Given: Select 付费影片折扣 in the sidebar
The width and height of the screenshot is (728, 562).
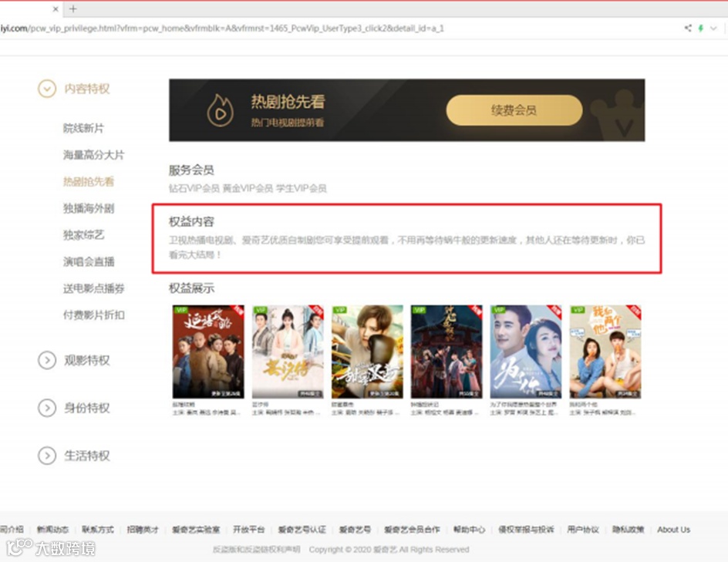Looking at the screenshot, I should coord(94,315).
